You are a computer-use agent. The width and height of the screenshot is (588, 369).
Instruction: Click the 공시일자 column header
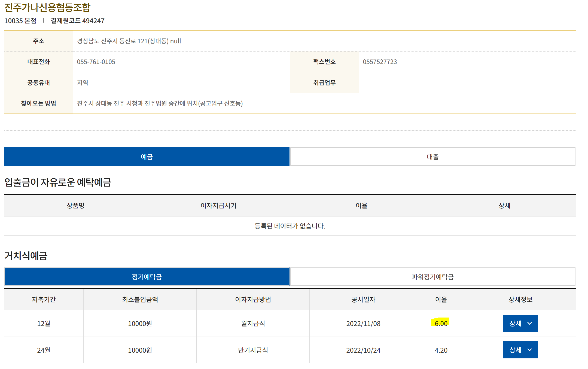363,299
